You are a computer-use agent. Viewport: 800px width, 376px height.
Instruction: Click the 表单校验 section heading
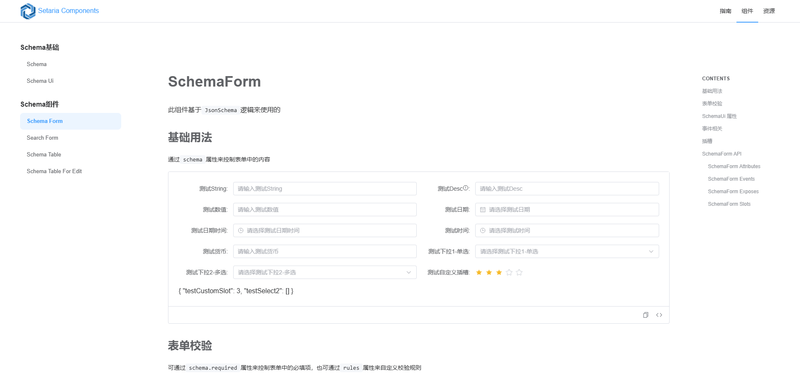point(190,346)
